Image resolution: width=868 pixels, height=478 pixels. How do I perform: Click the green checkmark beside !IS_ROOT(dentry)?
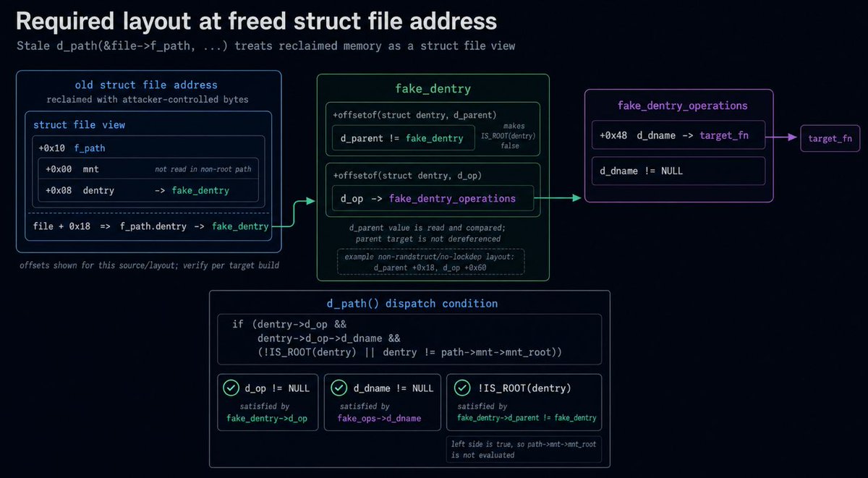462,388
